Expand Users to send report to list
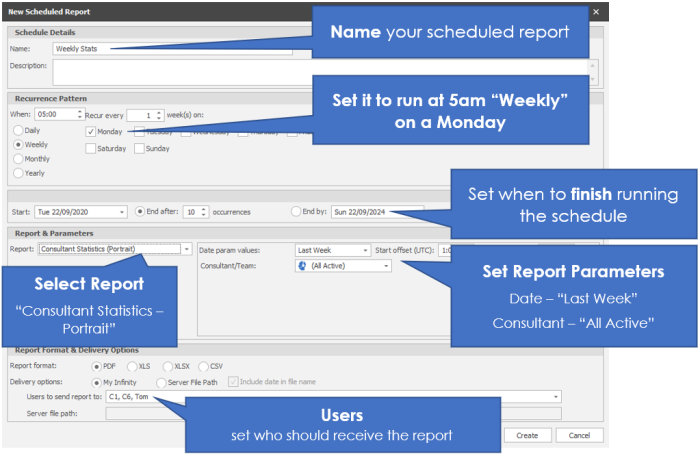700x456 pixels. [556, 396]
